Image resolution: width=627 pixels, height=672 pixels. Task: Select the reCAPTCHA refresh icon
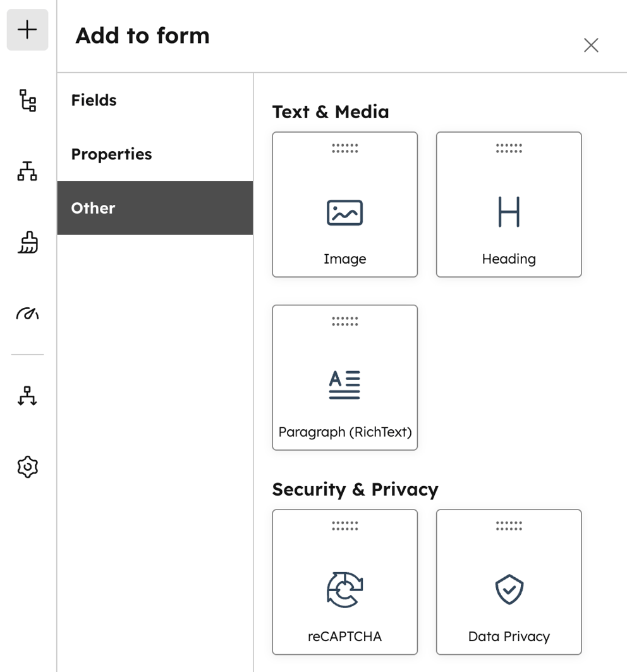click(x=344, y=589)
